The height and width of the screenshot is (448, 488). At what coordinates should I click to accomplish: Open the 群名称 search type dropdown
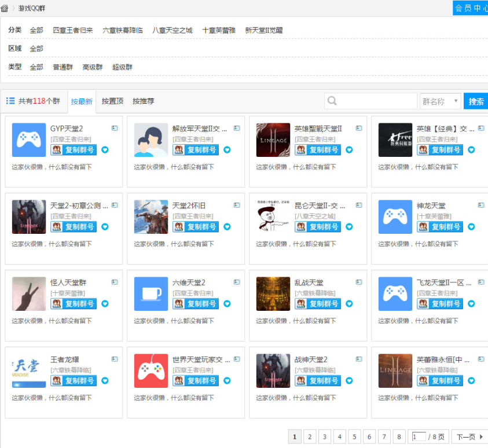(x=440, y=101)
